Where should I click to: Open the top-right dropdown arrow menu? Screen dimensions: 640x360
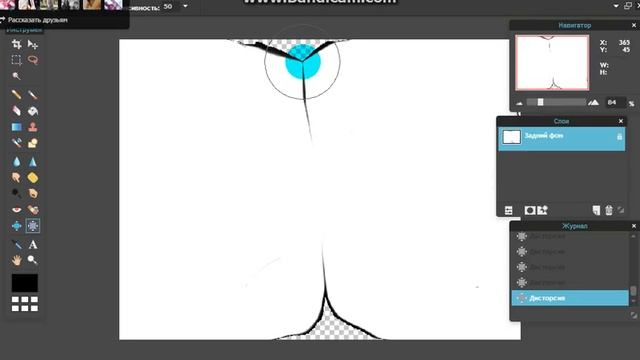(x=616, y=6)
